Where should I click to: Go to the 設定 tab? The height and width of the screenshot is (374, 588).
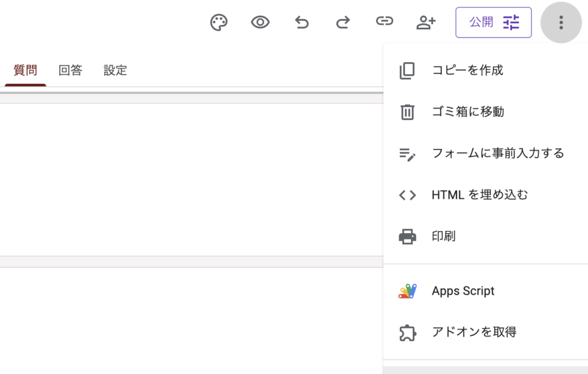(x=115, y=71)
